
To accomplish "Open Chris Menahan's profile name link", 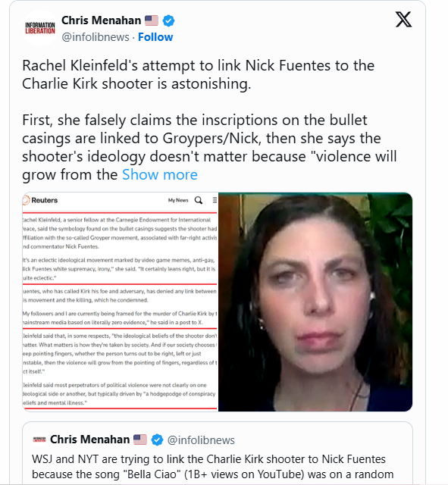I will 101,20.
